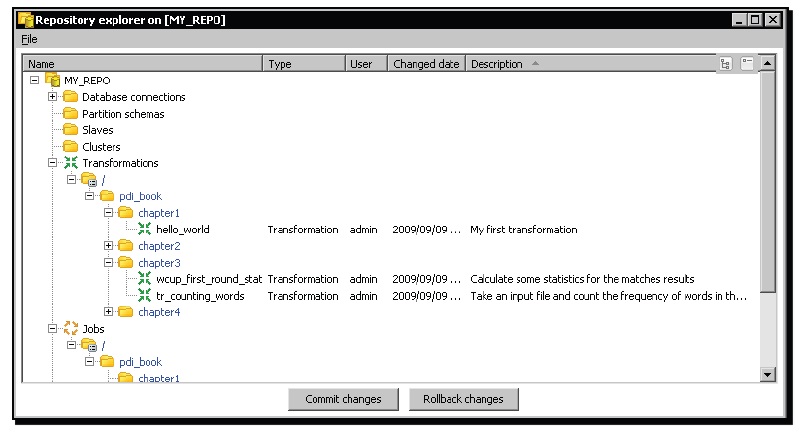This screenshot has height=433, width=803.
Task: Click the chapter3 folder icon
Action: click(125, 263)
